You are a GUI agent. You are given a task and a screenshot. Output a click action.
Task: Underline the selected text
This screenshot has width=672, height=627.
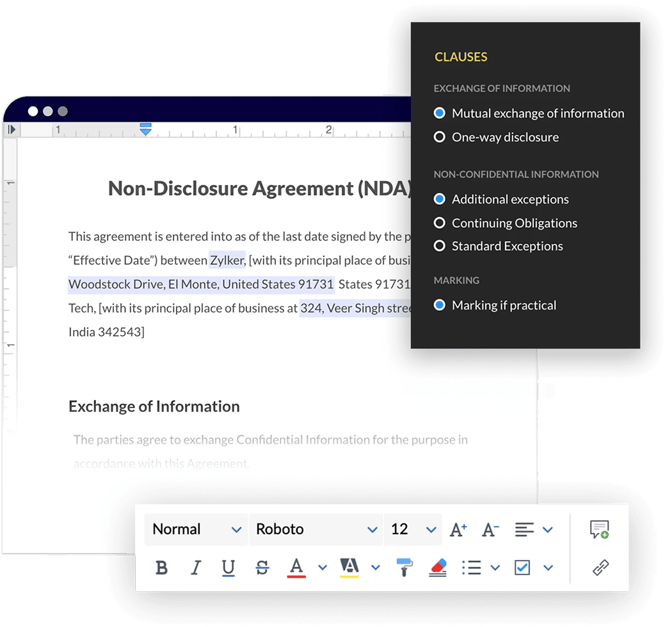[x=228, y=567]
